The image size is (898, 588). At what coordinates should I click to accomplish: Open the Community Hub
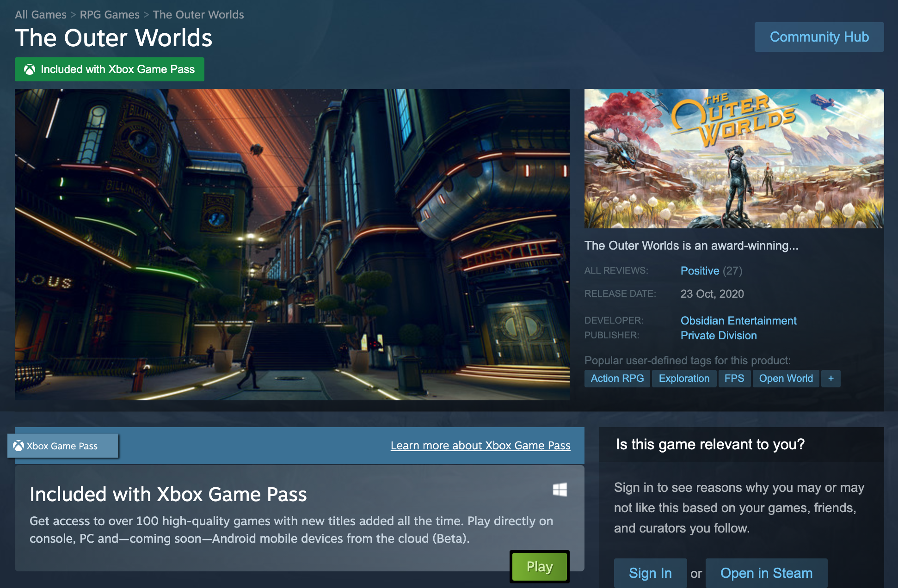pos(819,37)
